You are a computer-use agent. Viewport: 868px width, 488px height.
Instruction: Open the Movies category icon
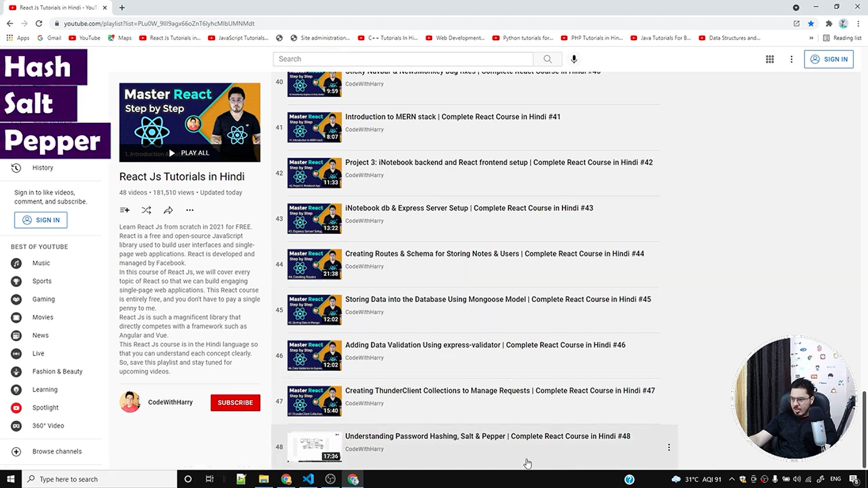(x=16, y=317)
